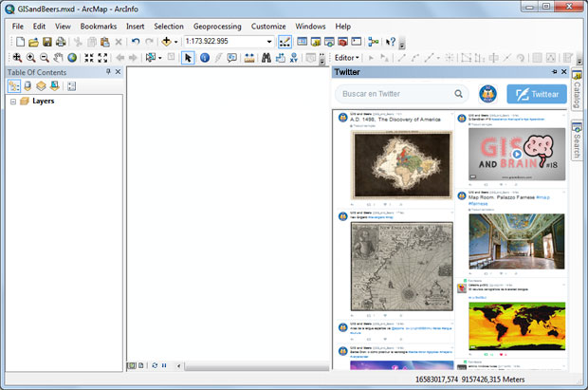Switch to Data View at map bottom
Viewport: 588px width, 390px height.
coord(132,365)
